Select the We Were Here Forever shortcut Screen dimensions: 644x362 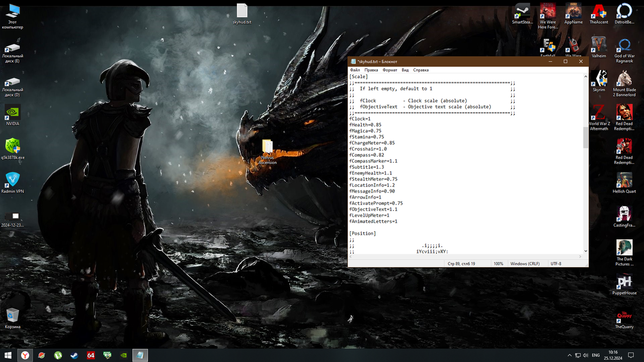[x=548, y=16]
